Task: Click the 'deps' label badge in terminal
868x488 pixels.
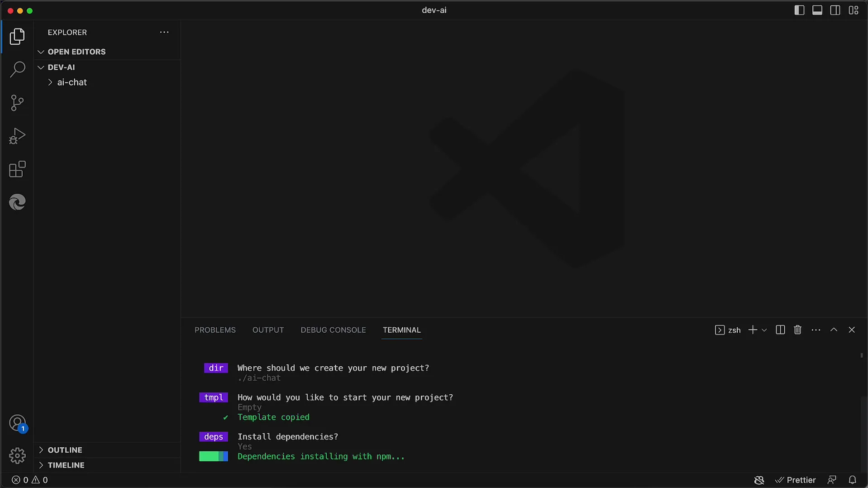Action: point(214,437)
